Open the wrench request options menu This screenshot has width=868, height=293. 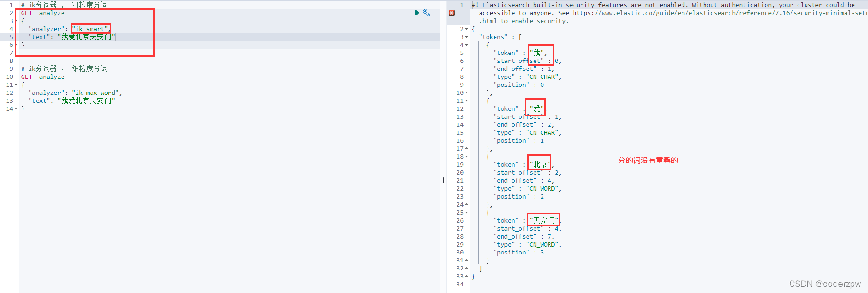tap(426, 13)
